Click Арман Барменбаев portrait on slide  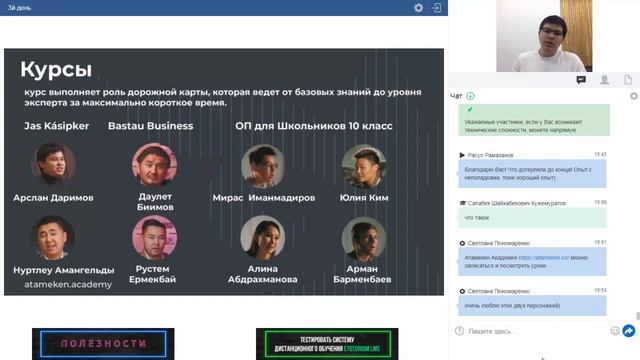[364, 239]
